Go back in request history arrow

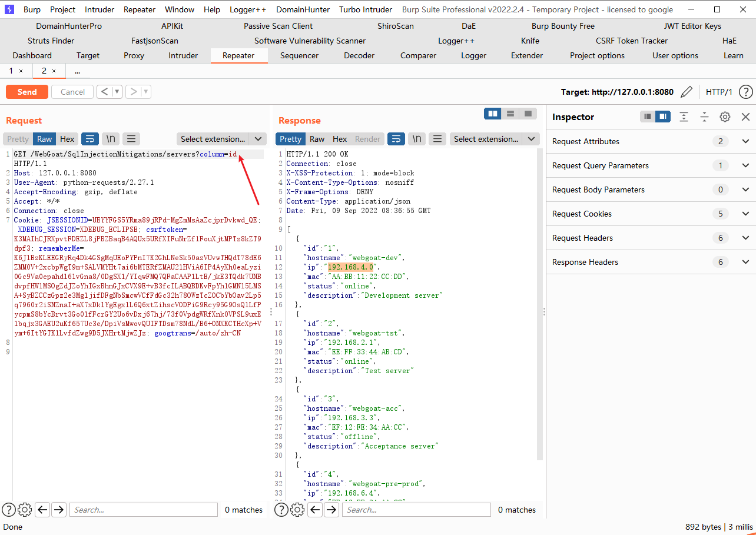click(105, 92)
